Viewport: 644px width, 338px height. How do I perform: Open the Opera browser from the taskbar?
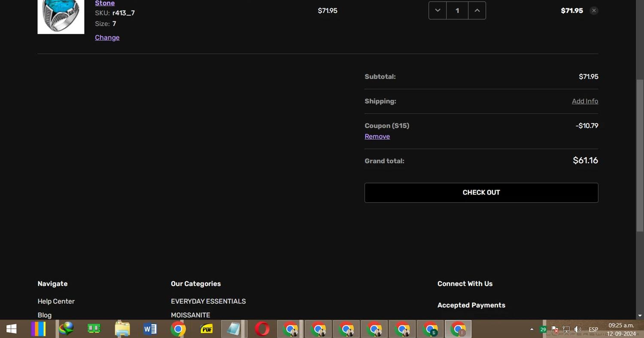(x=262, y=329)
